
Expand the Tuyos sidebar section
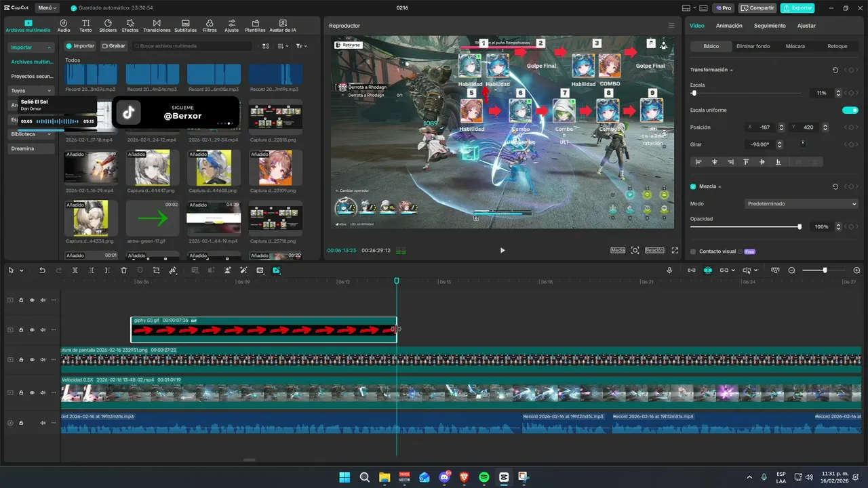click(x=49, y=91)
